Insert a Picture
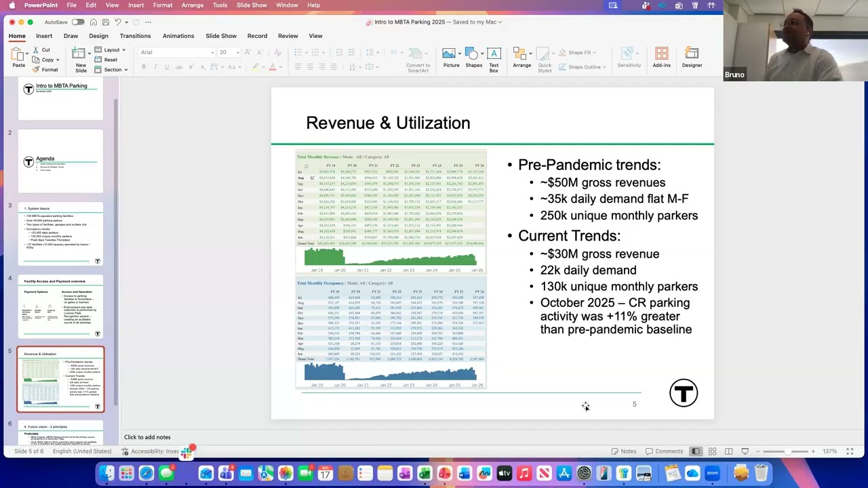 [x=451, y=58]
